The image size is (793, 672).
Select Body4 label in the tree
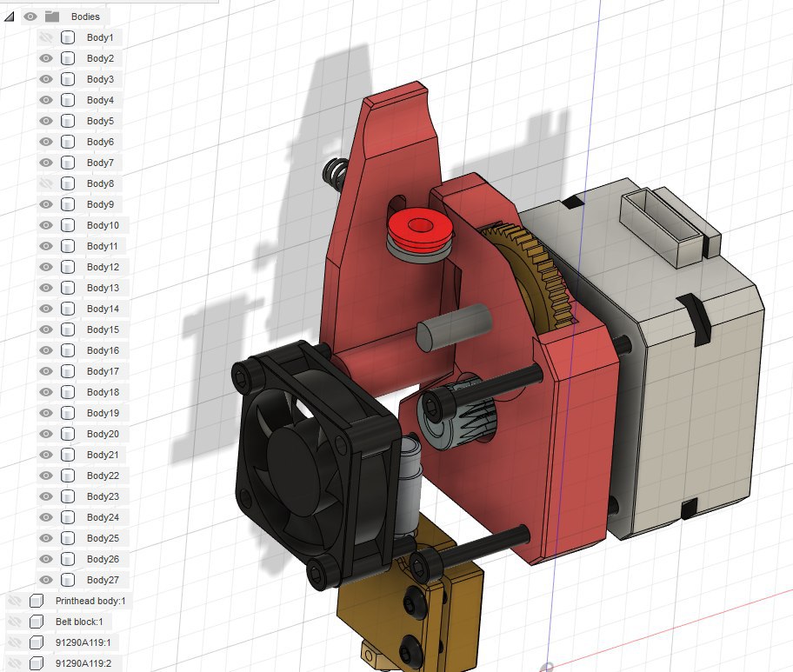click(100, 100)
